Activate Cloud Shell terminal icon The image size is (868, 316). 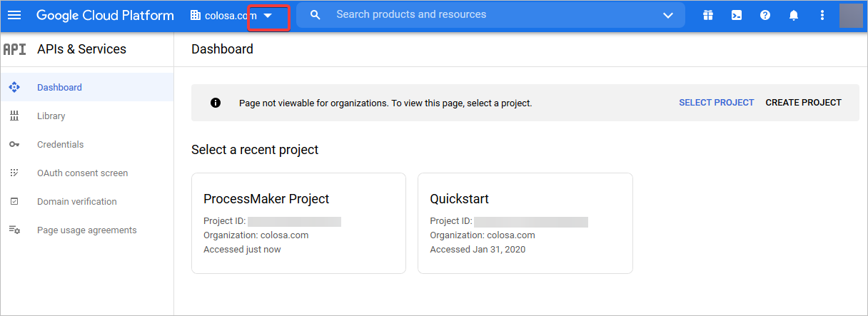(x=737, y=15)
